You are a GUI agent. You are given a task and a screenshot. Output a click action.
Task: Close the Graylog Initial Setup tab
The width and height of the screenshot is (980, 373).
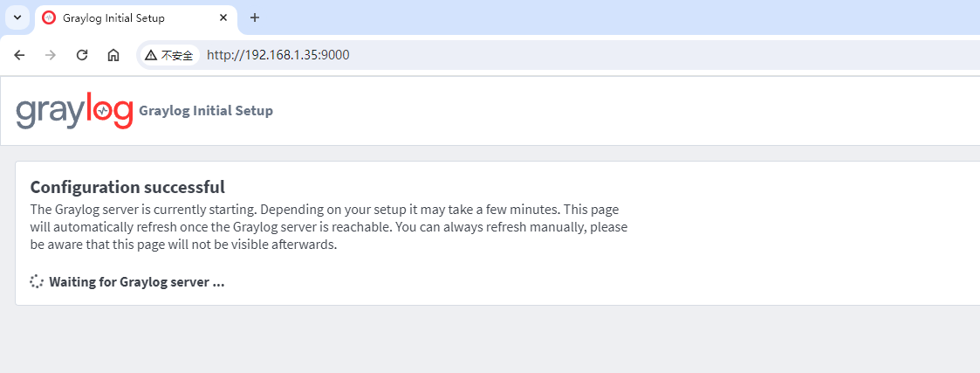[223, 18]
